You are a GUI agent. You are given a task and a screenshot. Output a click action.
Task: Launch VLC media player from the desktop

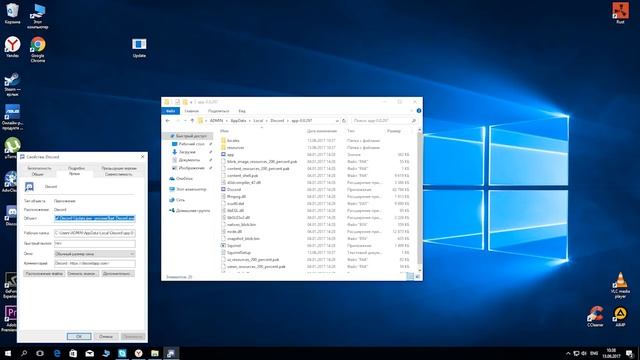(620, 285)
